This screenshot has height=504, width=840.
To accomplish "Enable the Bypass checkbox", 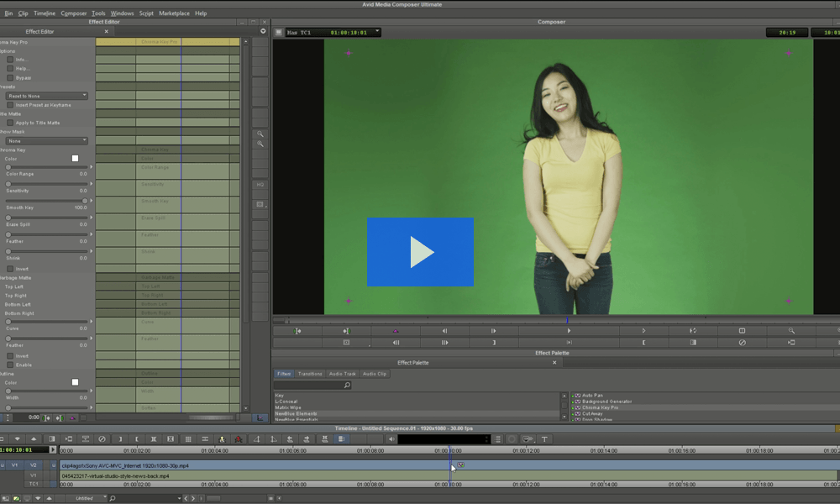I will 10,77.
